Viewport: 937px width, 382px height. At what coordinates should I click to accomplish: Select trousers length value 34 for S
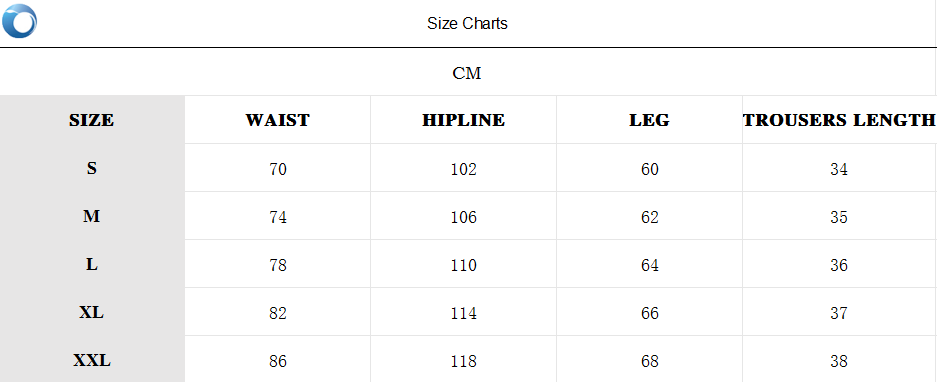pyautogui.click(x=839, y=169)
